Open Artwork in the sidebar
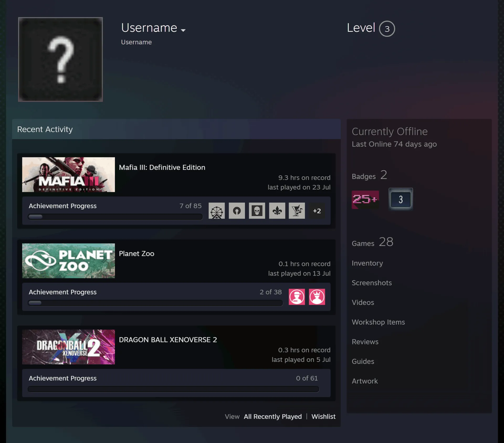 365,381
